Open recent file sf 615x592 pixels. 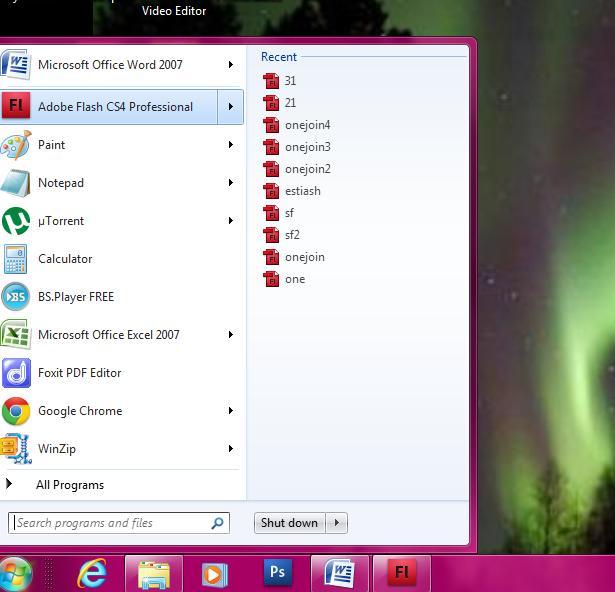click(x=278, y=213)
